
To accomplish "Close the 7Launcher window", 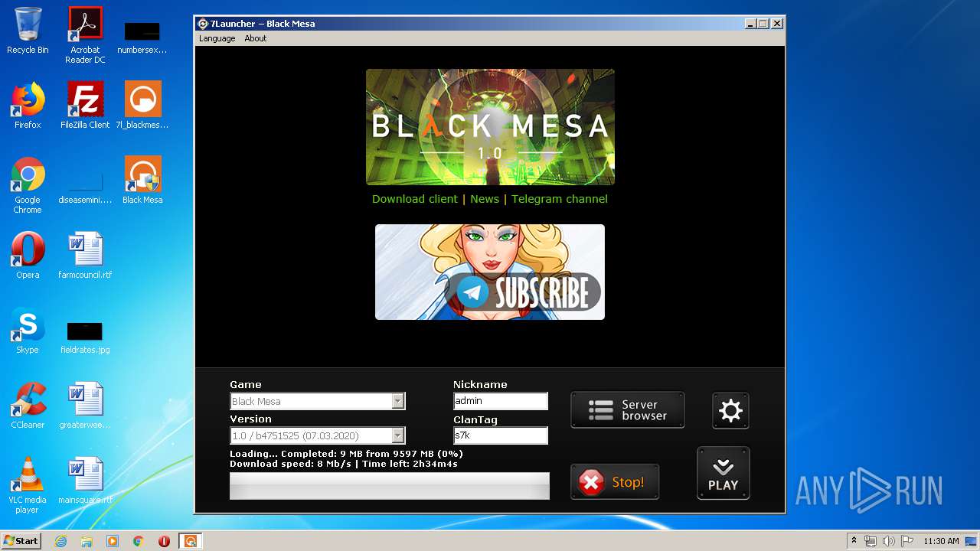I will (776, 24).
